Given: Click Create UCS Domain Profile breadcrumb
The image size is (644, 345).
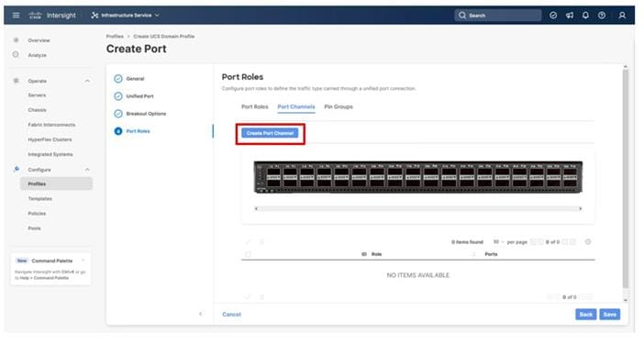Looking at the screenshot, I should point(164,36).
